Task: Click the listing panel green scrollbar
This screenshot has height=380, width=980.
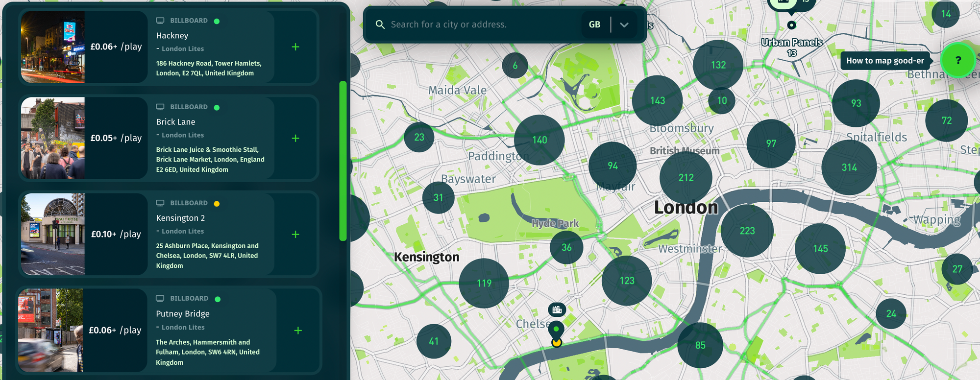Action: coord(343,161)
